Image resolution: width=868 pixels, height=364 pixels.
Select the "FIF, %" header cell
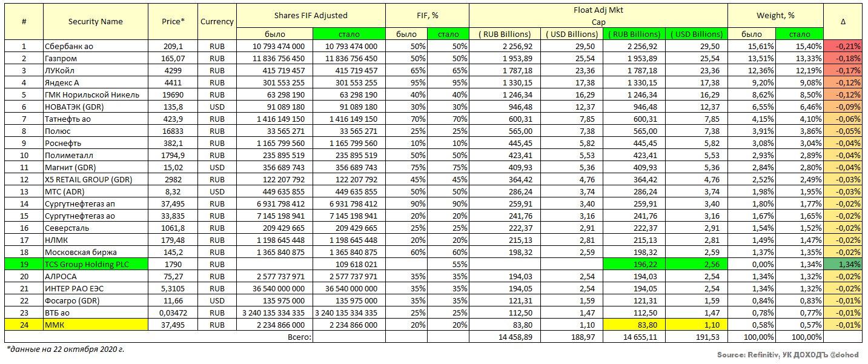427,15
